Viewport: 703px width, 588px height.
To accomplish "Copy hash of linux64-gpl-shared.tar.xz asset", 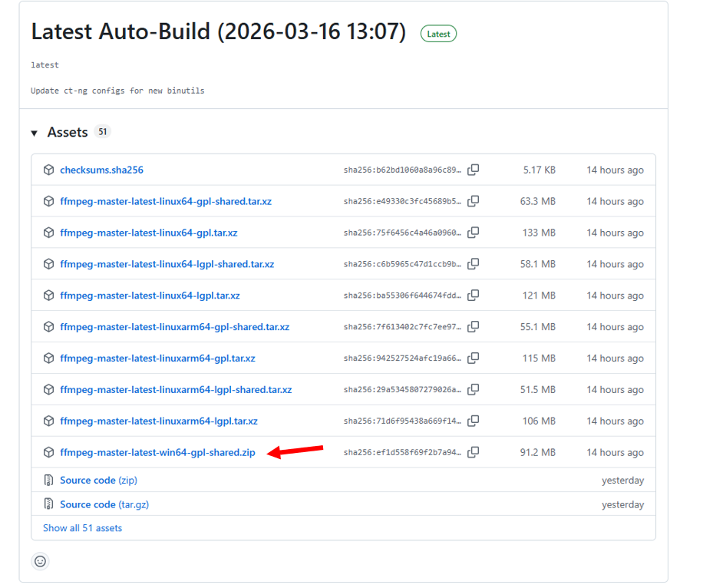I will 473,201.
